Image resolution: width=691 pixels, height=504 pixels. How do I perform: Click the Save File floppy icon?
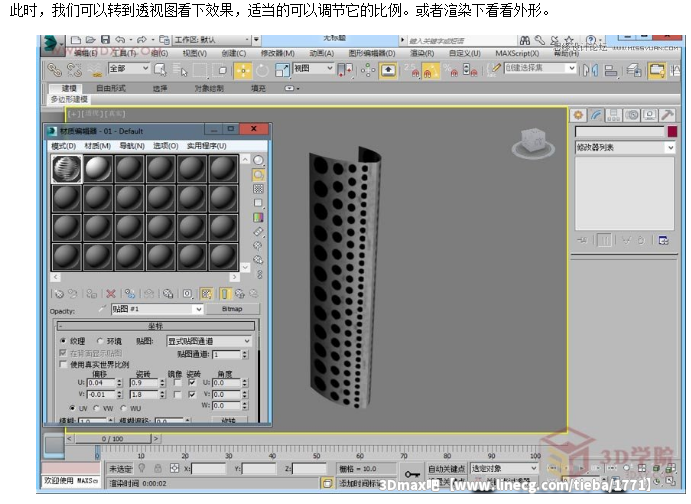(105, 40)
